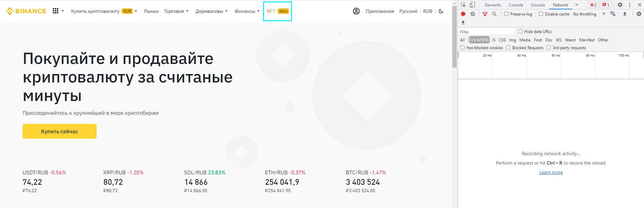Viewport: 644px width, 208px height.
Task: Expand the Торговля menu
Action: tap(176, 11)
